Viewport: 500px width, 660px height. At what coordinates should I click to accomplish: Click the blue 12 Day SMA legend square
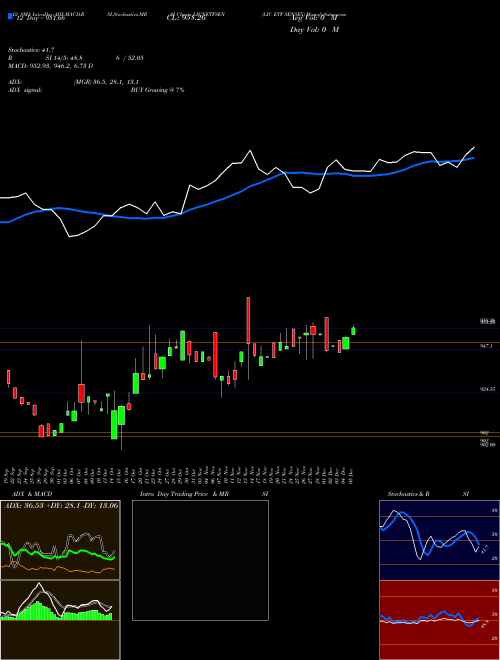[10, 16]
